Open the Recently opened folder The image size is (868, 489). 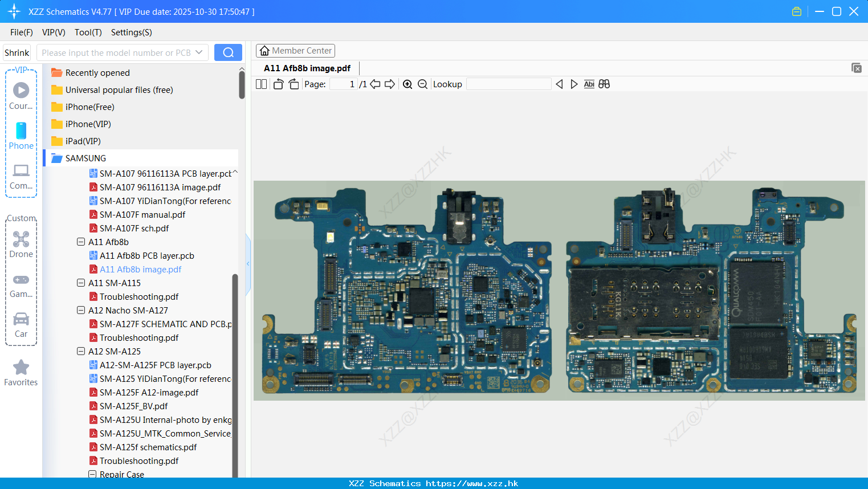pos(97,72)
